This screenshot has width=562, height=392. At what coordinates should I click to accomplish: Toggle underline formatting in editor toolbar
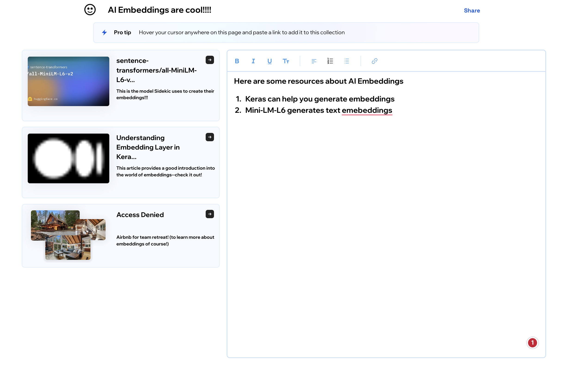(269, 61)
